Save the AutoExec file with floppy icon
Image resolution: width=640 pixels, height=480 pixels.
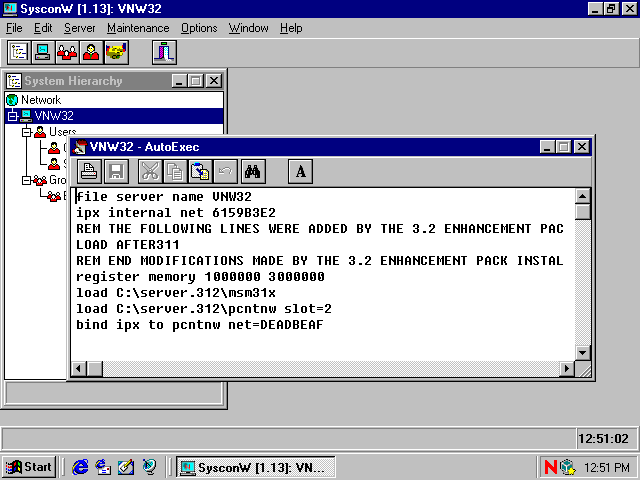[116, 171]
